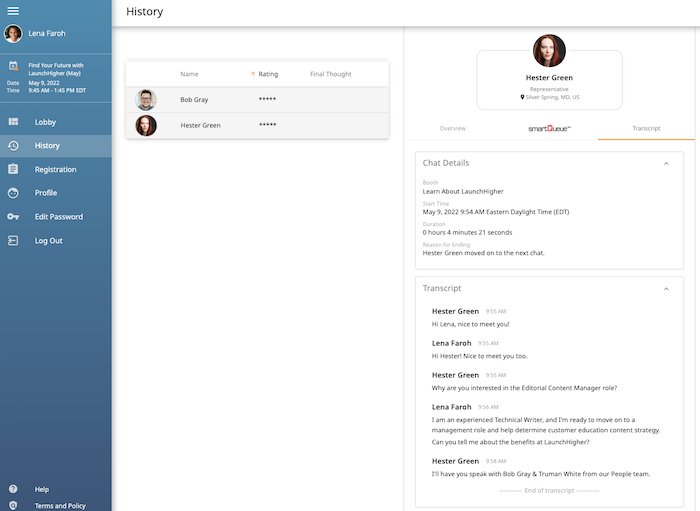Viewport: 700px width, 511px height.
Task: Open the smartQueue tab
Action: (x=549, y=129)
